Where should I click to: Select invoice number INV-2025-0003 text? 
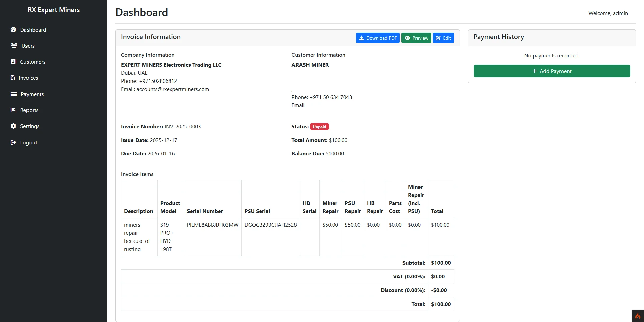point(182,127)
